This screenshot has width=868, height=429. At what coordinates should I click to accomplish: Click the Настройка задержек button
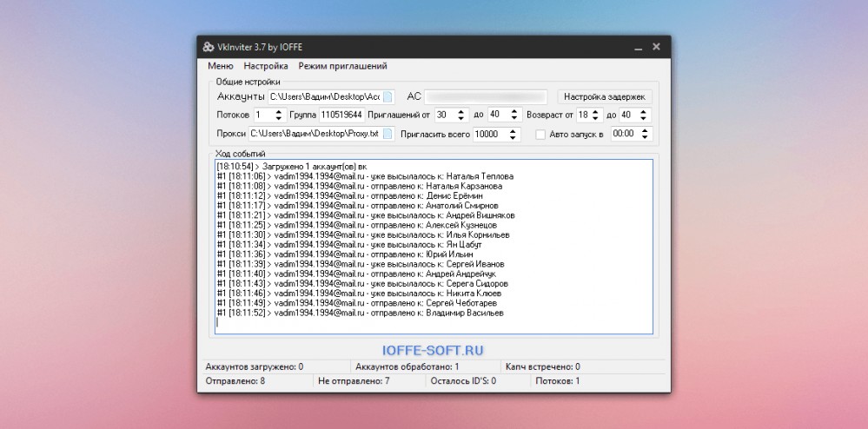605,97
